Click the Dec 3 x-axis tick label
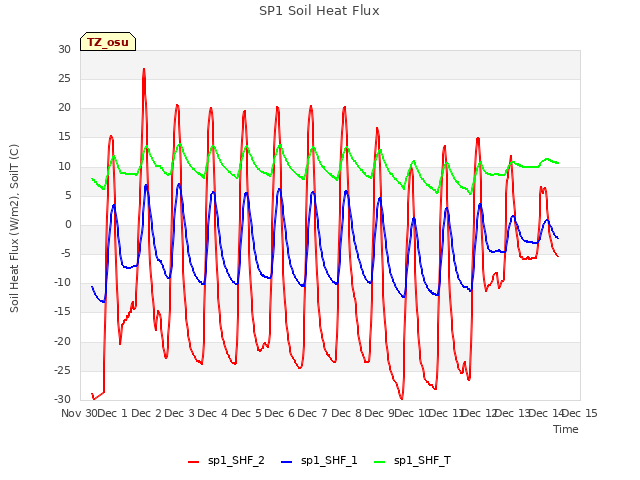 [x=180, y=413]
